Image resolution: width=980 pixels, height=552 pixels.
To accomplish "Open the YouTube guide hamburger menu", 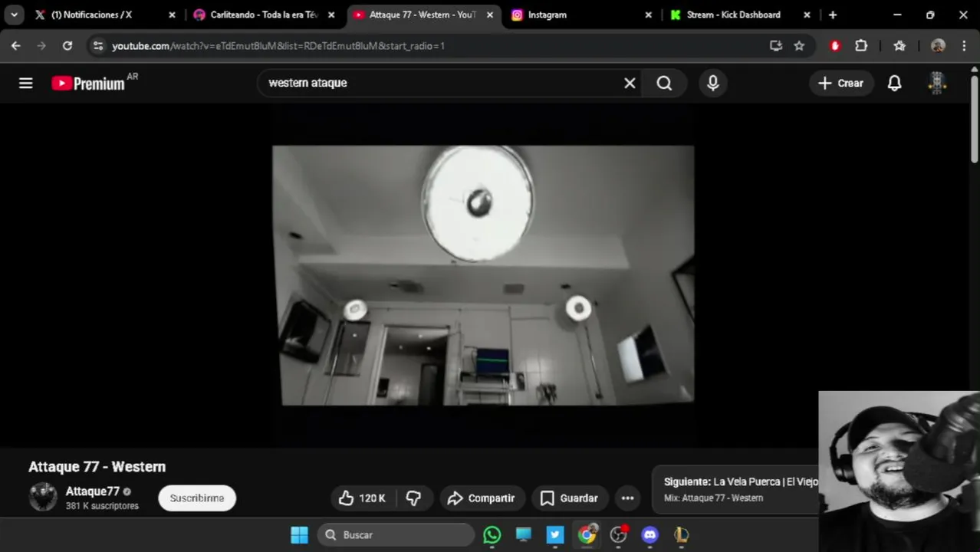I will 26,83.
